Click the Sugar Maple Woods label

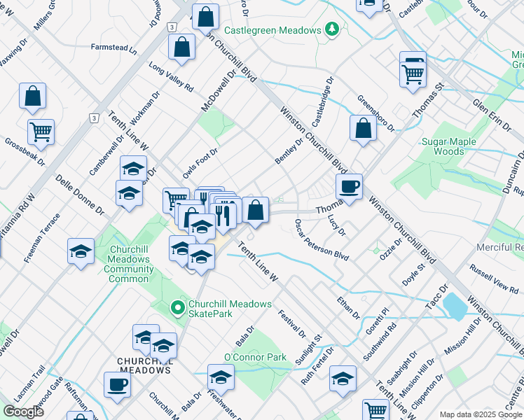pyautogui.click(x=448, y=146)
